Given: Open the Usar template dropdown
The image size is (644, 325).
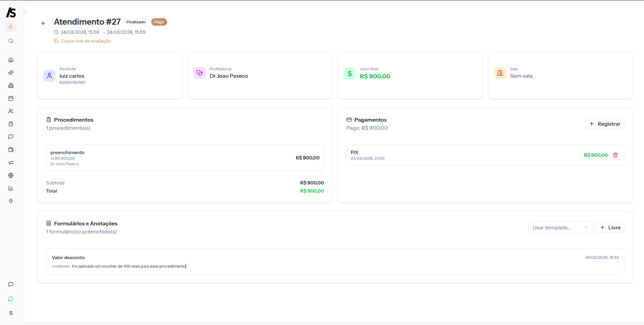Looking at the screenshot, I should pyautogui.click(x=560, y=227).
